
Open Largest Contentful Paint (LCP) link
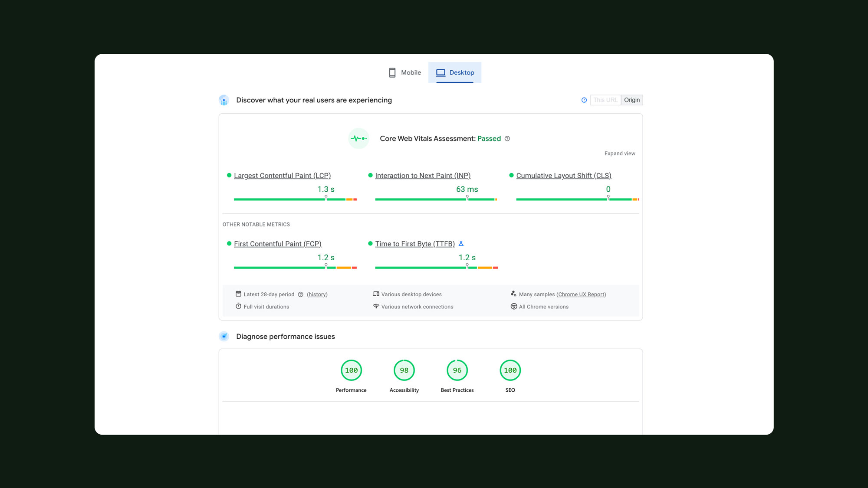pos(282,176)
